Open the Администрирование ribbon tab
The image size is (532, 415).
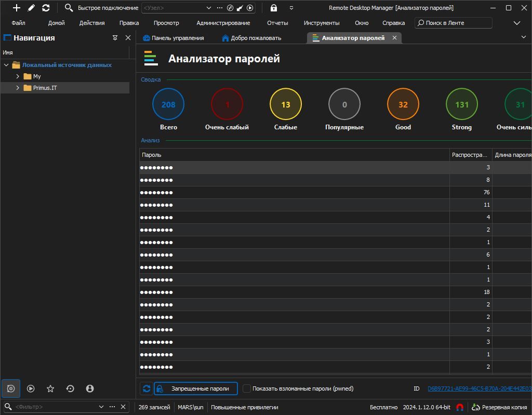[223, 23]
